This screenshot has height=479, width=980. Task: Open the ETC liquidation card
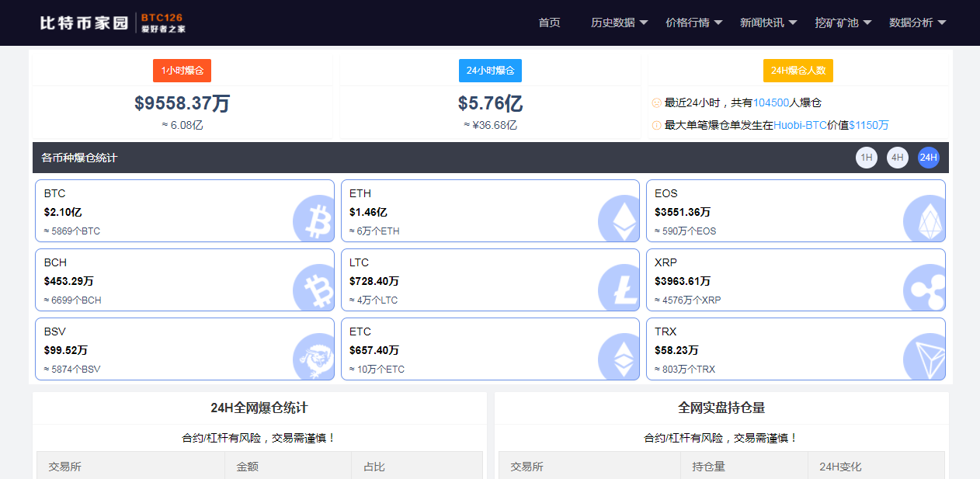click(490, 349)
